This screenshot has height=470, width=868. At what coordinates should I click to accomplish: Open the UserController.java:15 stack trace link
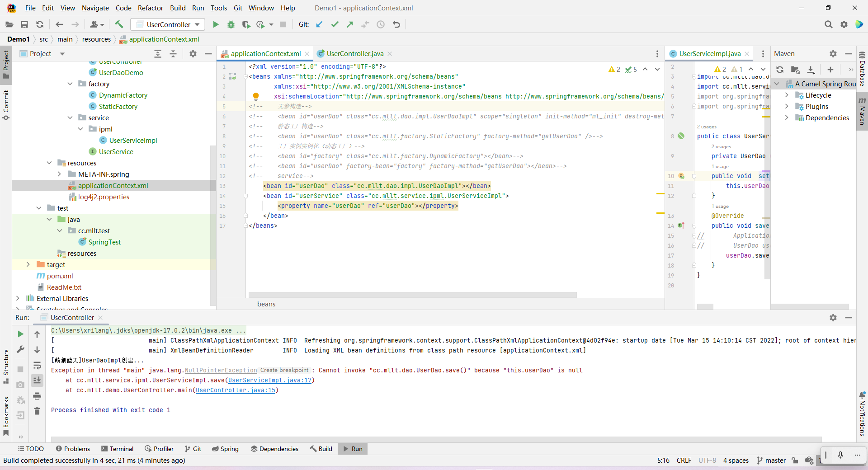(235, 390)
